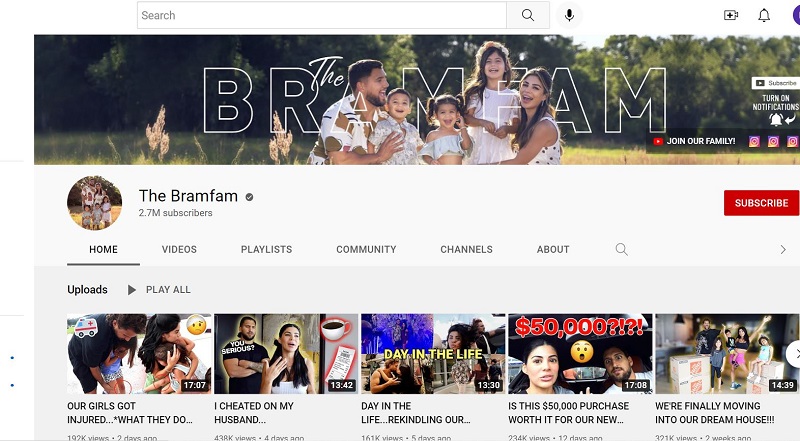This screenshot has height=441, width=800.
Task: Open the channel search magnifier icon
Action: pyautogui.click(x=621, y=249)
